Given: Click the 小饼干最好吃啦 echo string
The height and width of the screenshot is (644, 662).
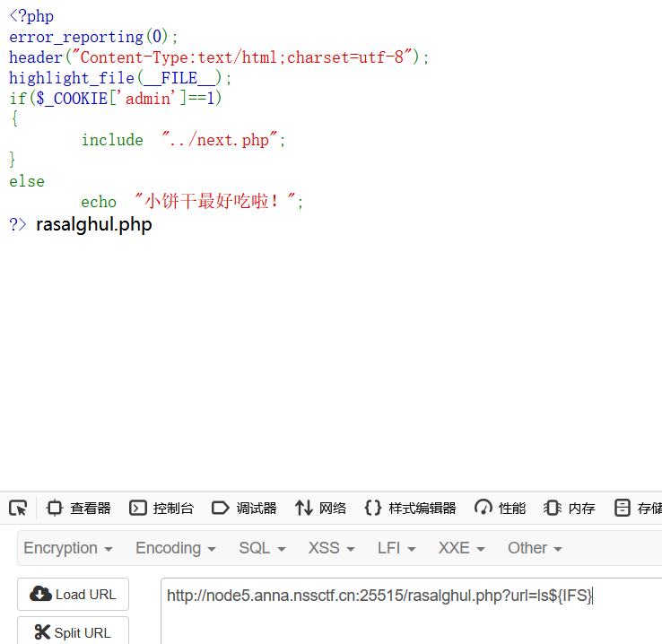Looking at the screenshot, I should (x=215, y=201).
